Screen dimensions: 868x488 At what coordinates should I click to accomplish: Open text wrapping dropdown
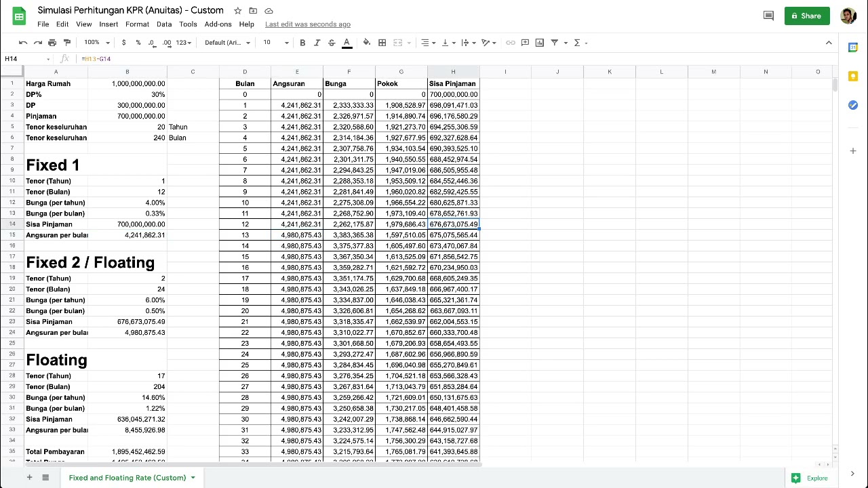click(x=468, y=43)
